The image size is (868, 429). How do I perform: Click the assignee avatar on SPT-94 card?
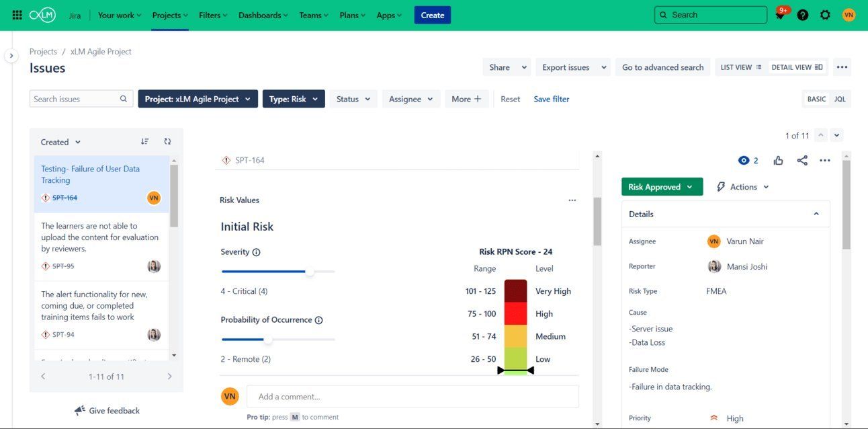pos(154,335)
